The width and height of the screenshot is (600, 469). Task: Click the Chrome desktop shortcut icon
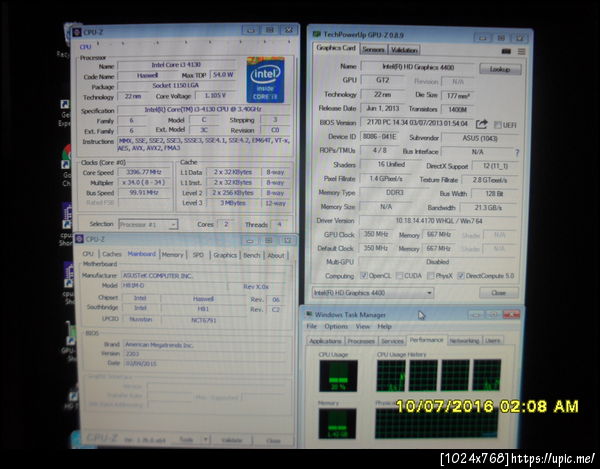tap(67, 156)
